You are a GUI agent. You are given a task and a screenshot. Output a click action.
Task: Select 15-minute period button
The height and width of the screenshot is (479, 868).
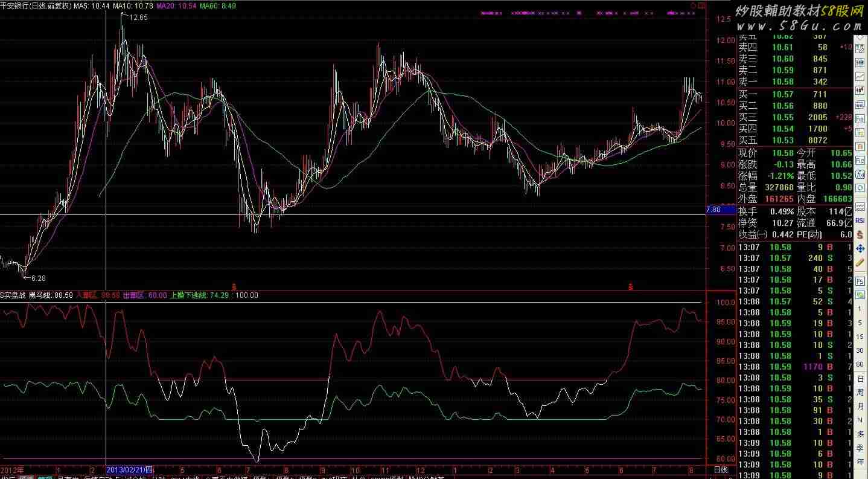tap(860, 336)
